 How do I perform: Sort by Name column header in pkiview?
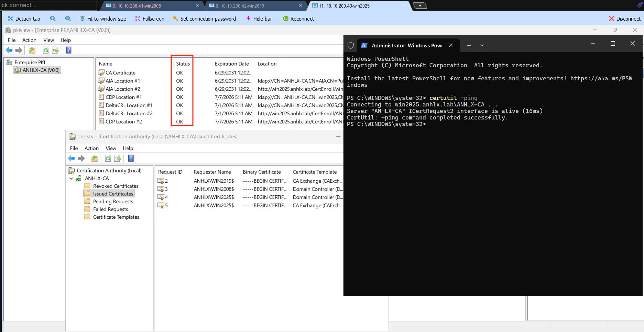tap(106, 64)
